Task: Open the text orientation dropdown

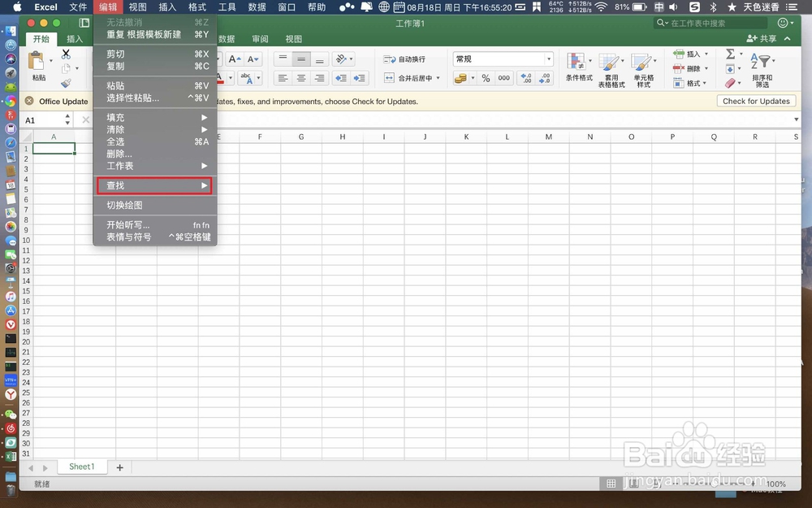Action: (352, 59)
